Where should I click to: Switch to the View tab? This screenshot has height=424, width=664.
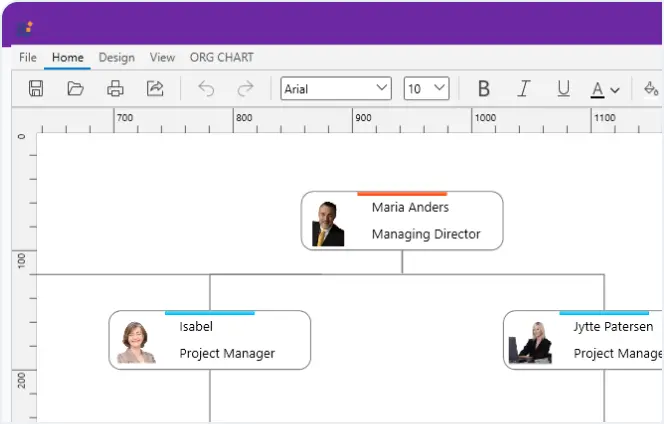coord(162,57)
